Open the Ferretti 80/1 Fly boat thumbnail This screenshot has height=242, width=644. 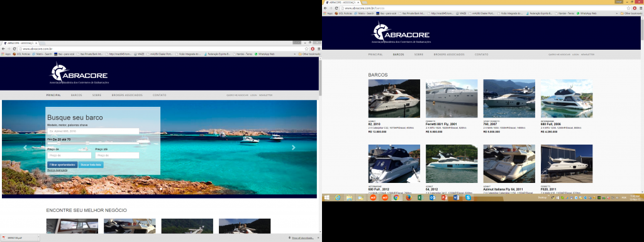pyautogui.click(x=452, y=99)
